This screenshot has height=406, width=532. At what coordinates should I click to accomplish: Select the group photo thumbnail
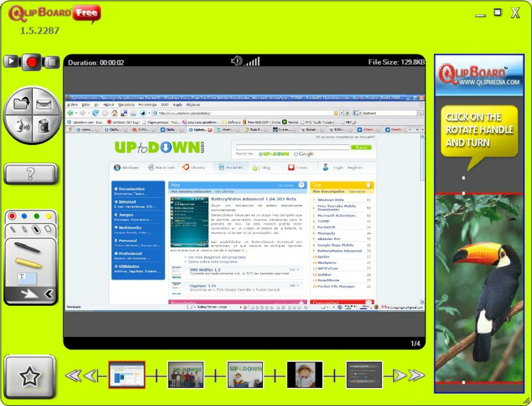pos(186,375)
